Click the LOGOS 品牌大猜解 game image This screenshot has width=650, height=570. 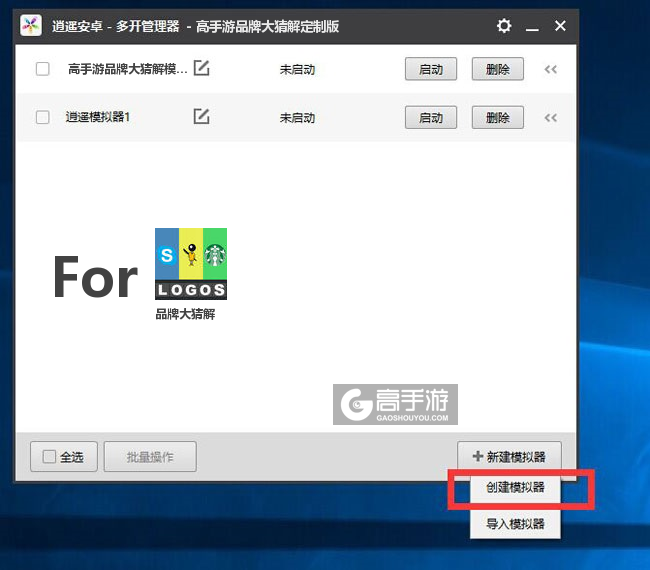point(191,264)
